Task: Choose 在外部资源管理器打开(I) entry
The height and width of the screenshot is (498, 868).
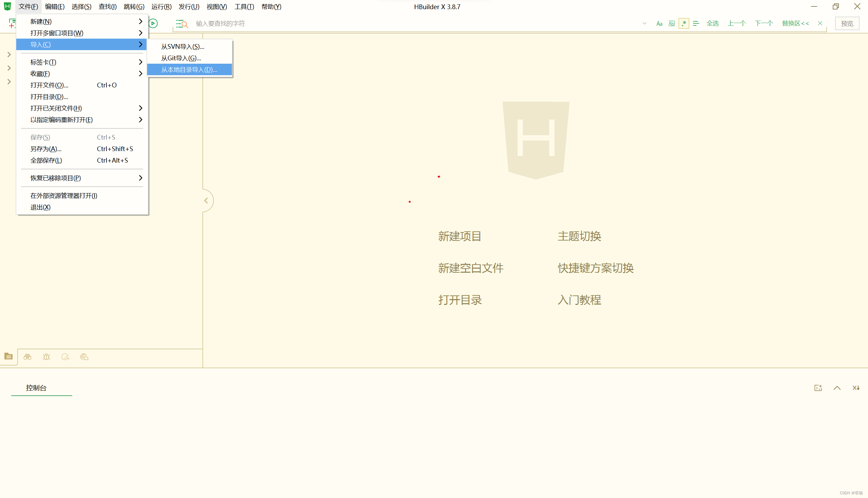Action: pos(82,196)
